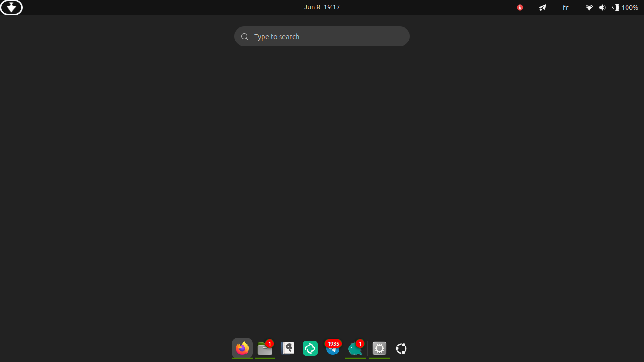Open the Telegram paper-plane tray icon
Viewport: 644px width, 362px height.
tap(543, 8)
